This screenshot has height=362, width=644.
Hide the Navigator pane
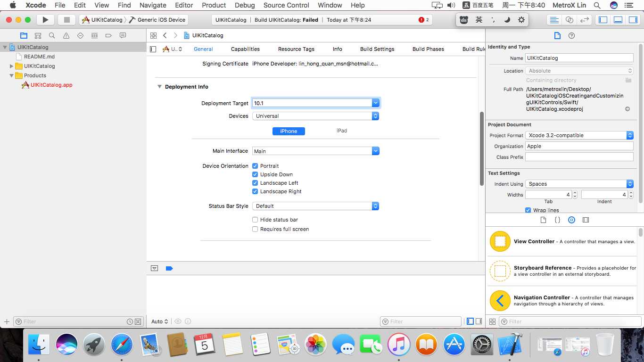(603, 20)
